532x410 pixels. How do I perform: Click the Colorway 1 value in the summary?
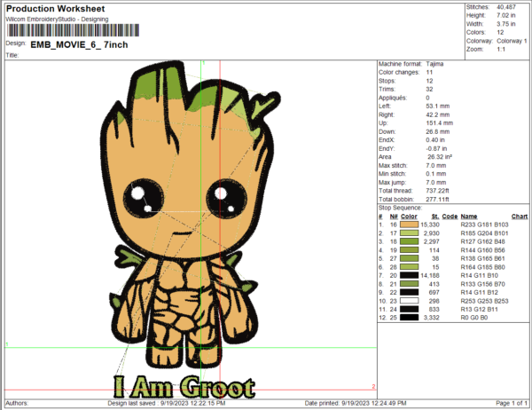tap(512, 40)
